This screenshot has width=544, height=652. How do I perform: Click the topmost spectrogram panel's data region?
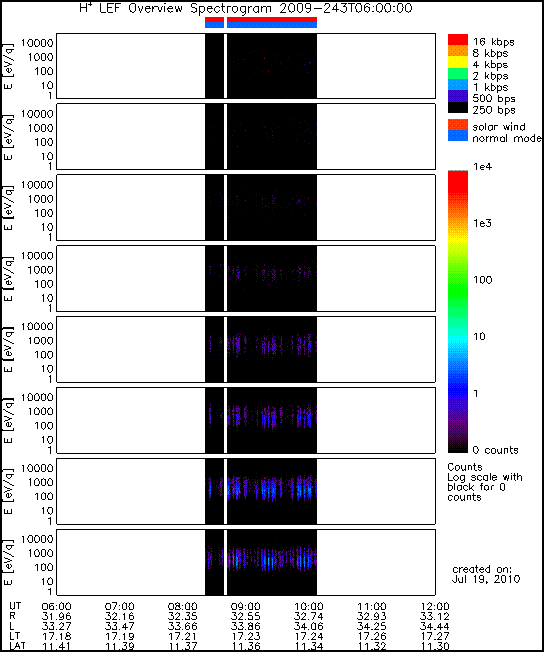pos(261,66)
